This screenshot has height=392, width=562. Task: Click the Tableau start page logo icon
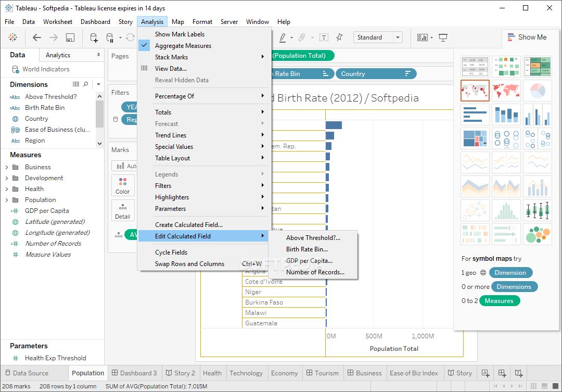click(13, 37)
